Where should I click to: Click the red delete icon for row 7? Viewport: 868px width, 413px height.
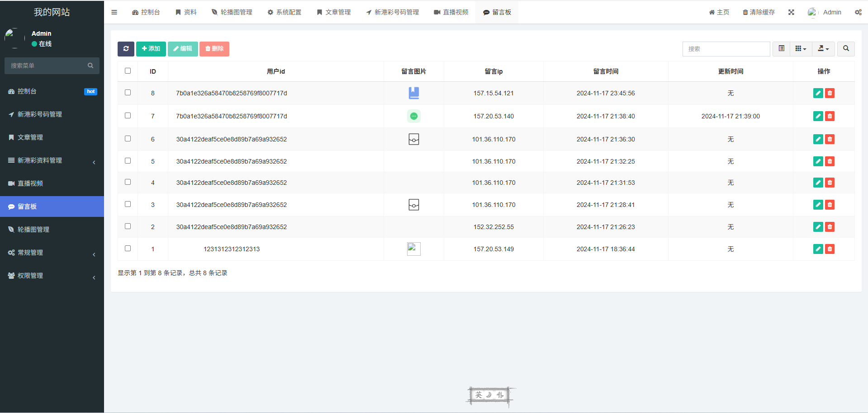830,116
